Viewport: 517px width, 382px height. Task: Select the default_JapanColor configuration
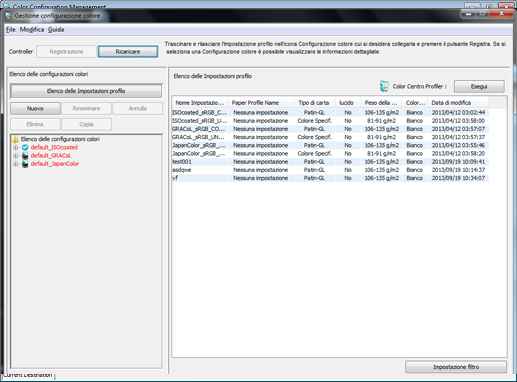click(x=55, y=164)
